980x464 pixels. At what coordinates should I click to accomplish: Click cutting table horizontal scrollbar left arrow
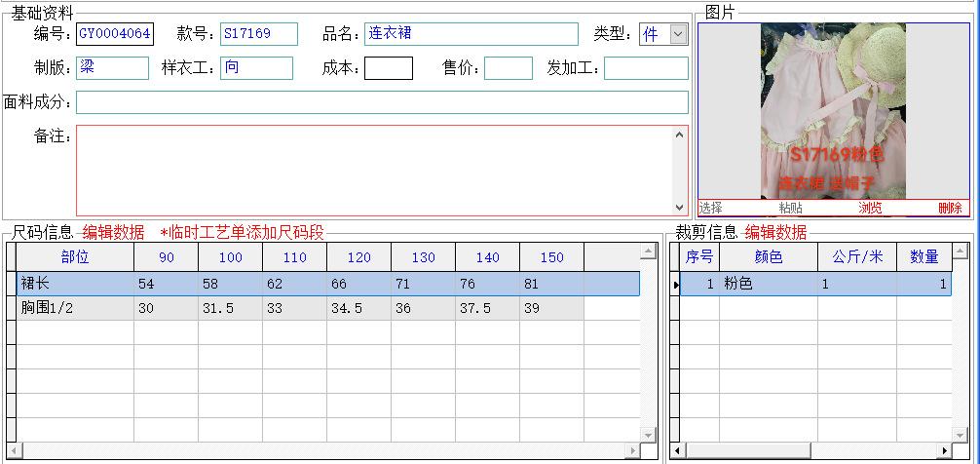(x=676, y=450)
